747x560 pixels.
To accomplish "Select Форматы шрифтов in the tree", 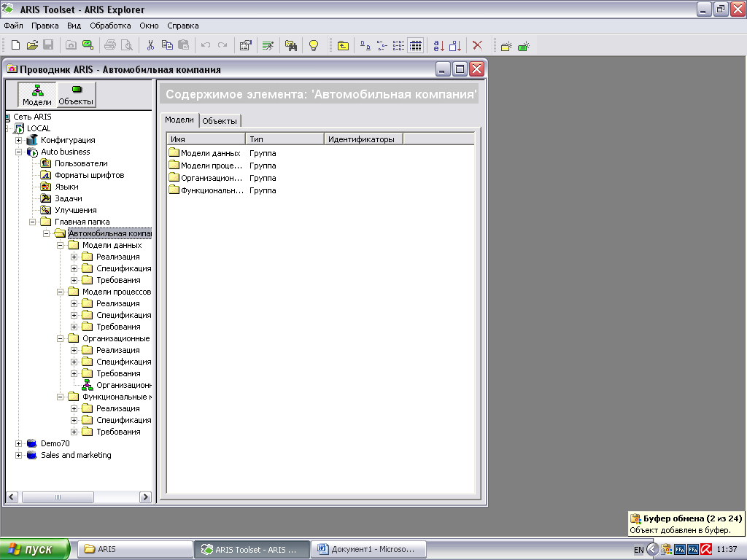I will coord(89,175).
